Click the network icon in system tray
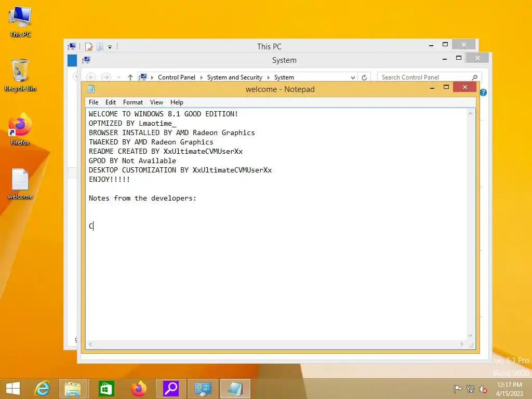Screen dimensions: 532x399 tap(471, 389)
